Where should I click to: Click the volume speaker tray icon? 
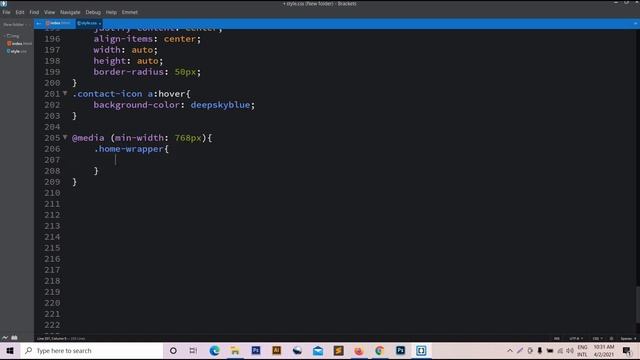(x=570, y=351)
